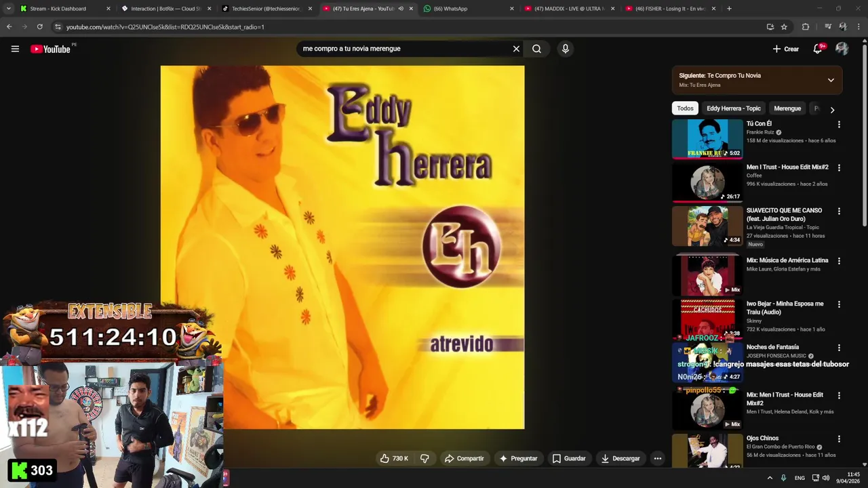Open options for Iwo Bejar - Minha Esposa
Viewport: 868px width, 488px height.
click(839, 304)
